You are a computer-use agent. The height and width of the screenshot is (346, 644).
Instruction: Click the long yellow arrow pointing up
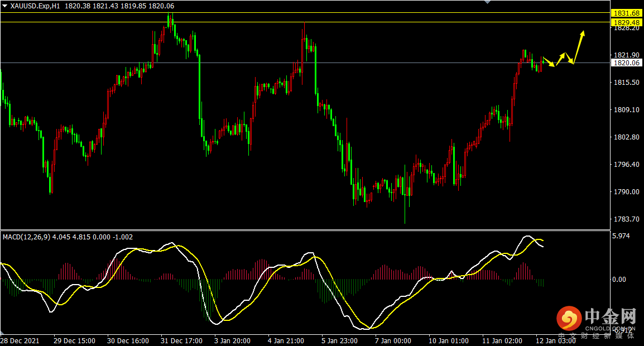[578, 46]
